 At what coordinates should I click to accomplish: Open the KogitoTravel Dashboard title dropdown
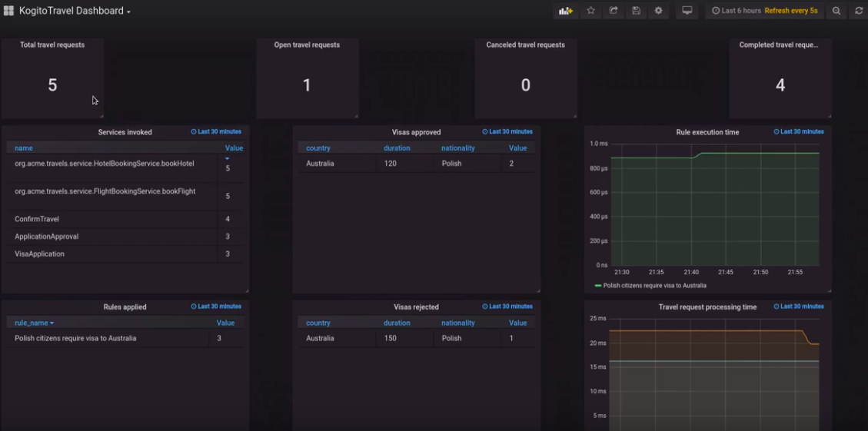75,11
